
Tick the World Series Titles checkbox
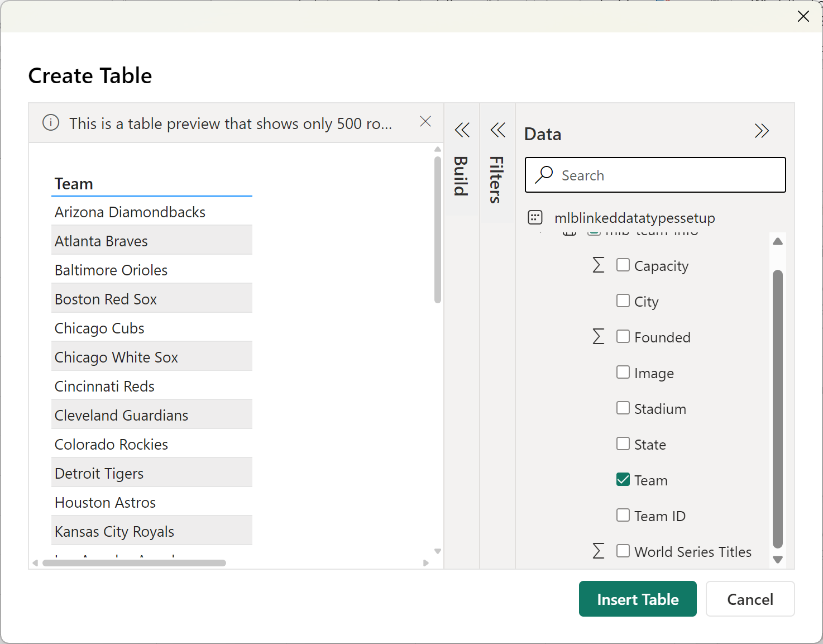click(623, 551)
